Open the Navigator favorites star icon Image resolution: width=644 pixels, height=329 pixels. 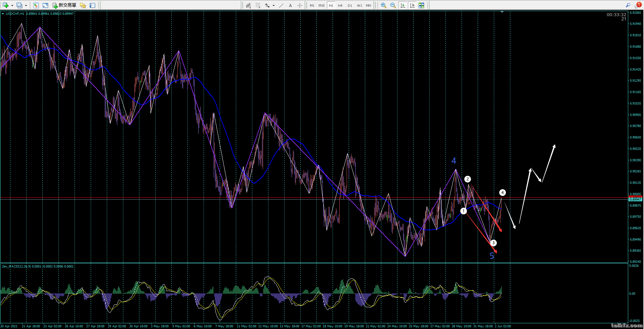click(83, 5)
